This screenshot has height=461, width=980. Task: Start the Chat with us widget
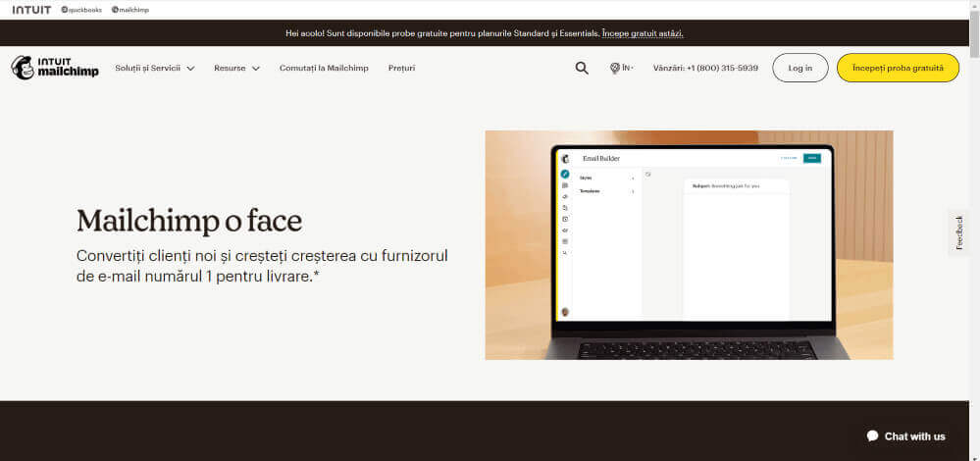905,436
